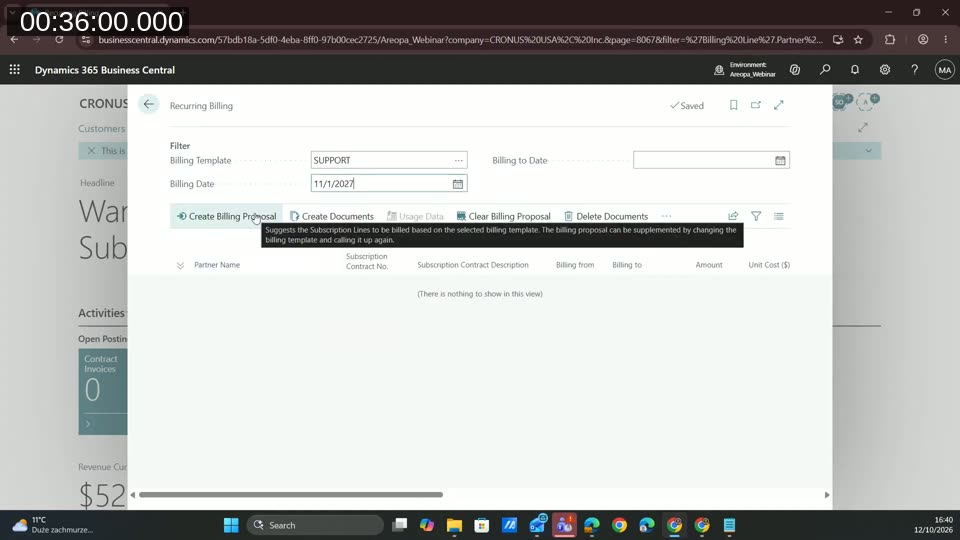This screenshot has width=960, height=540.
Task: Click the Billing to column header
Action: tap(627, 265)
